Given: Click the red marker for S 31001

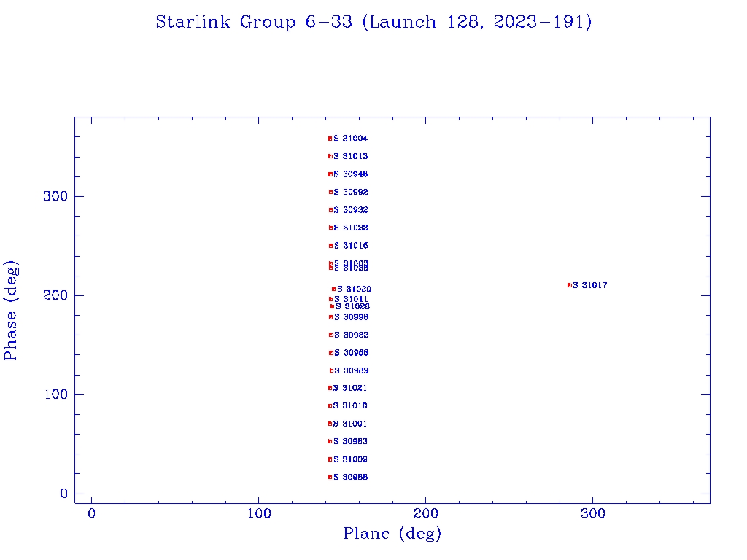Looking at the screenshot, I should 330,424.
